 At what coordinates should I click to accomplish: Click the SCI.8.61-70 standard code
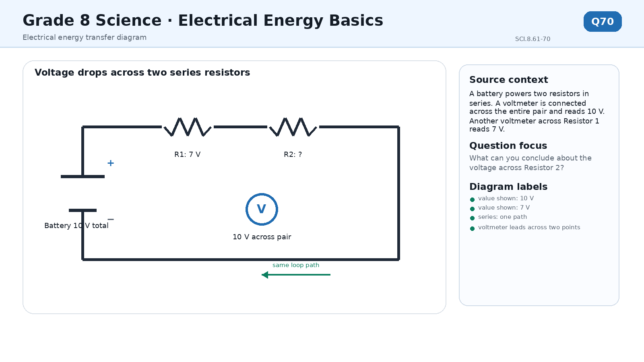point(533,39)
